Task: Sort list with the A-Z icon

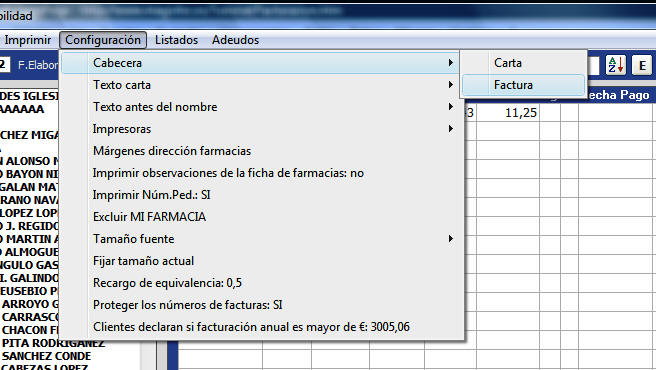Action: (x=615, y=65)
